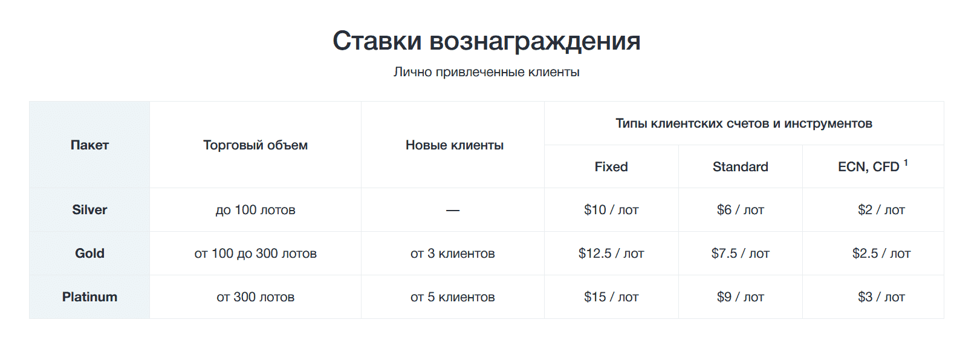Select the Лично привлеченные клиенты subtitle

click(486, 72)
